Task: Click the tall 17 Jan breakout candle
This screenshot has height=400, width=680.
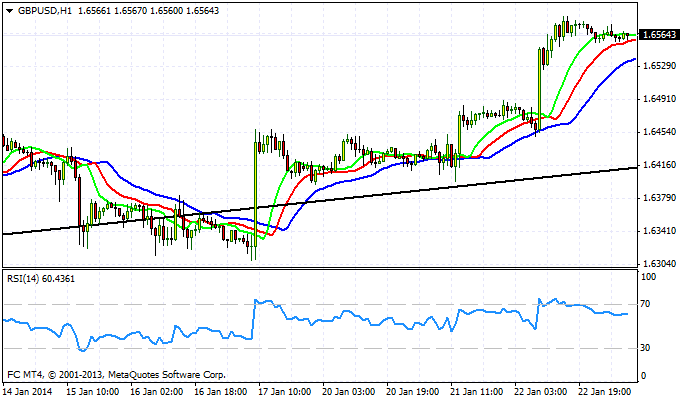Action: 255,194
